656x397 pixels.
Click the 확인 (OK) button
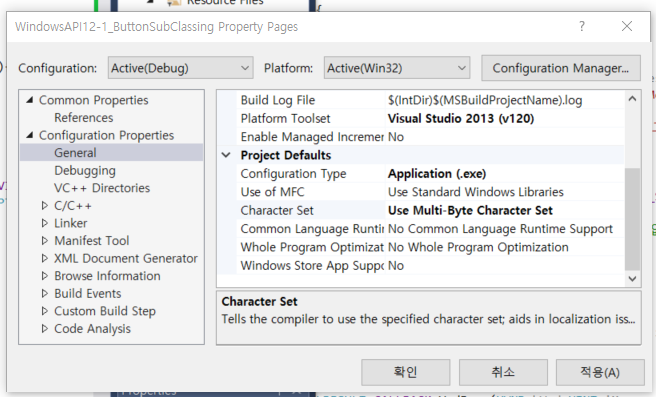pos(405,372)
